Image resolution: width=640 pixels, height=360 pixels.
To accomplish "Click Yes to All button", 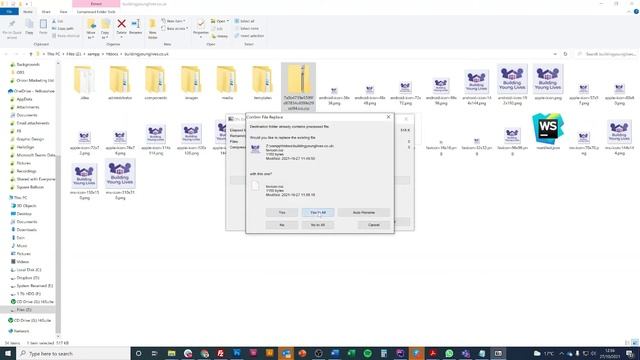I will click(x=318, y=212).
